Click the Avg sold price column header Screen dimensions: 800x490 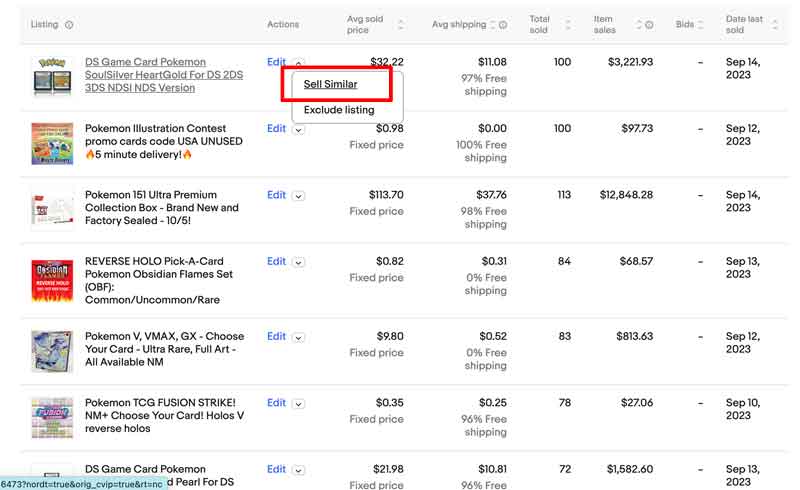point(365,24)
